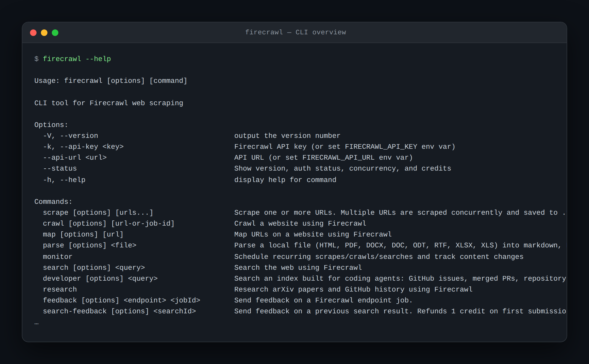Click the FIRECRAWL_API_KEY env var description

tap(345, 147)
